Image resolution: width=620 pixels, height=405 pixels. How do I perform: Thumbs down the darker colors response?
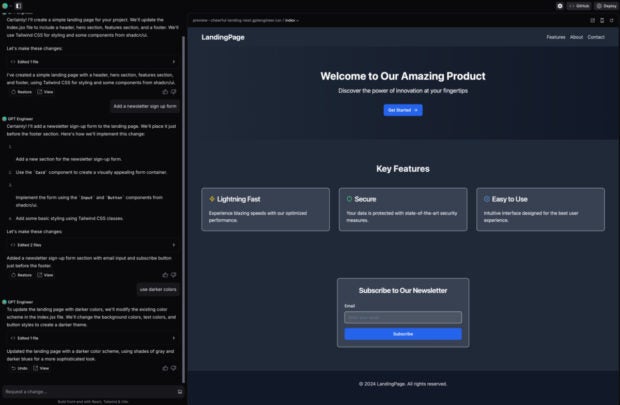[x=175, y=368]
